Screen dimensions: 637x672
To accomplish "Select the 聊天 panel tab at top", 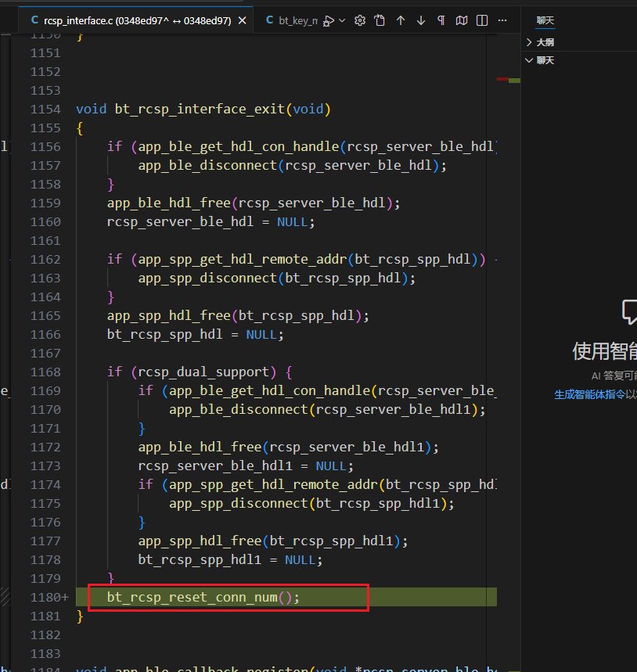I will point(545,20).
